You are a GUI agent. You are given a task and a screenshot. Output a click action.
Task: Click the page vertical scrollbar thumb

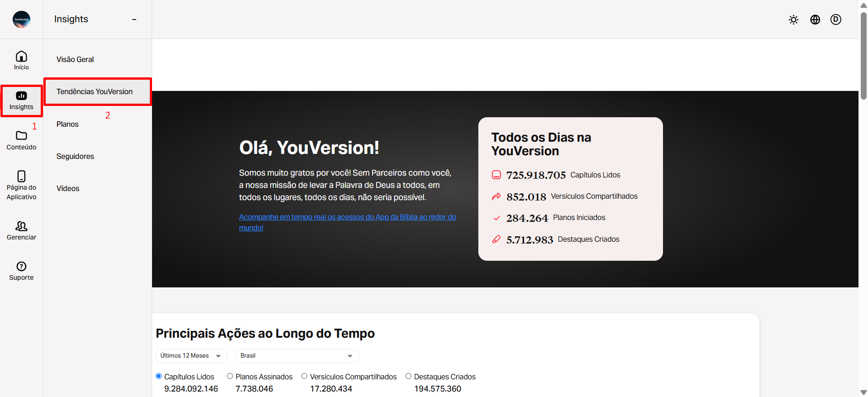click(x=863, y=56)
